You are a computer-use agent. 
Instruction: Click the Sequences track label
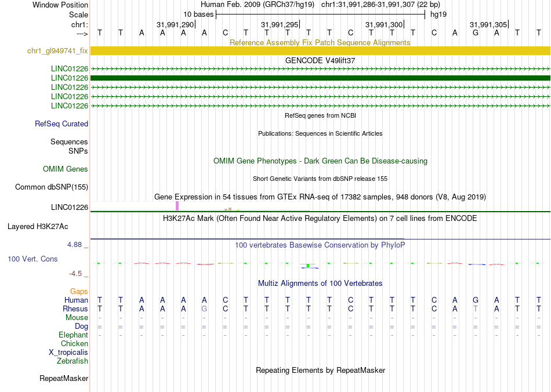pyautogui.click(x=69, y=141)
